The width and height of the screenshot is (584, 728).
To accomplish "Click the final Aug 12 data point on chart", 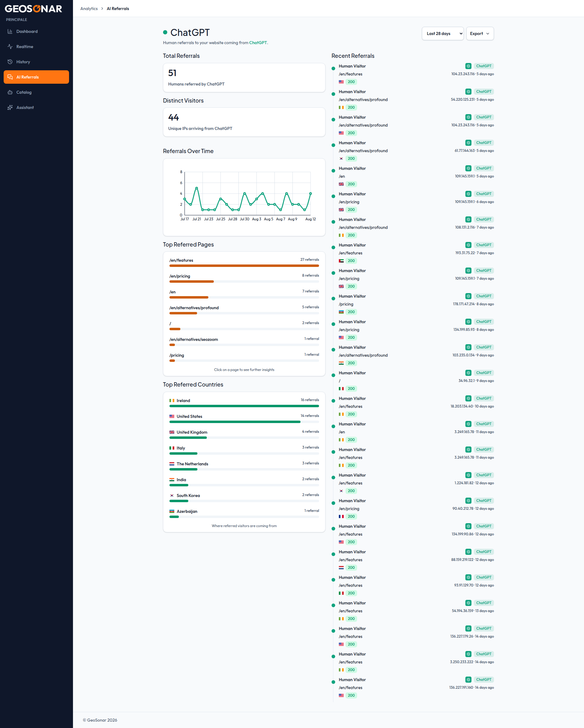I will (x=310, y=194).
